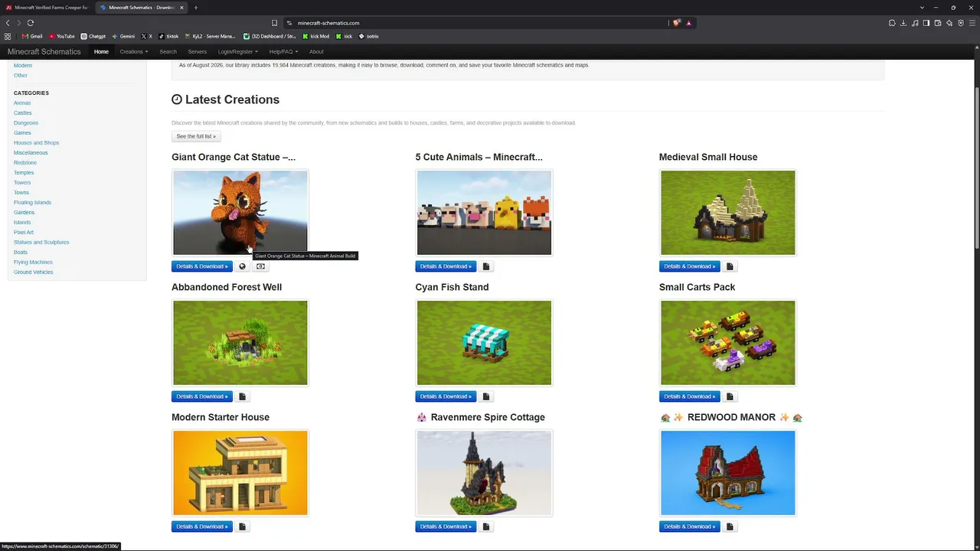
Task: Open the Brave Shields lion icon
Action: click(677, 23)
